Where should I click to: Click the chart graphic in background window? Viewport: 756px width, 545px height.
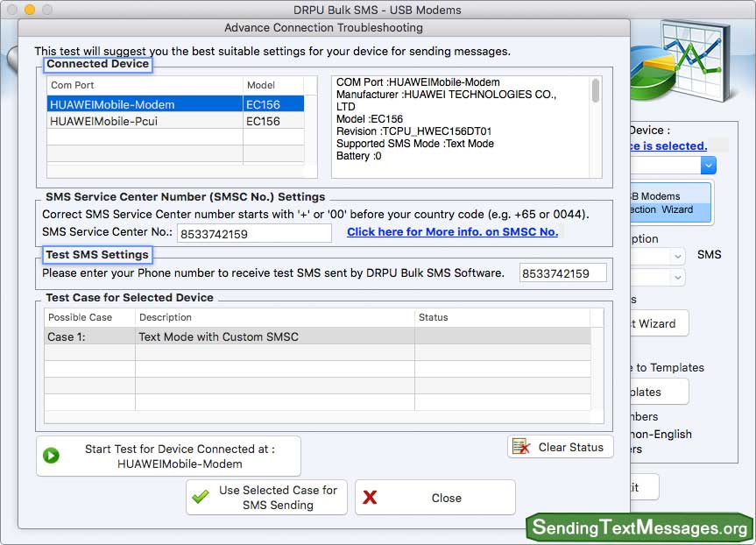pos(680,61)
